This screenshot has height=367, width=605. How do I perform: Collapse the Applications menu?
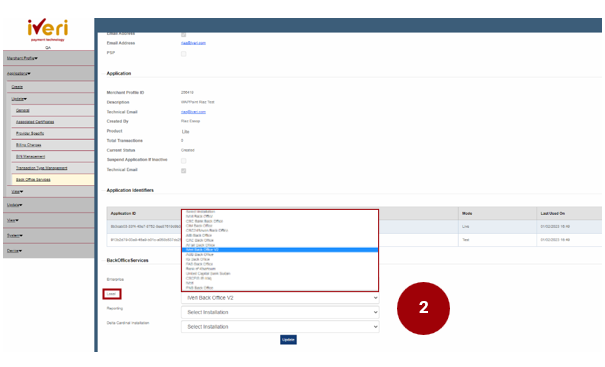[19, 73]
